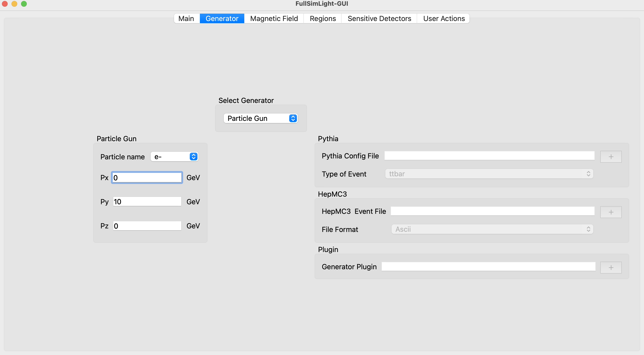
Task: Click the Pz momentum input field
Action: point(147,226)
